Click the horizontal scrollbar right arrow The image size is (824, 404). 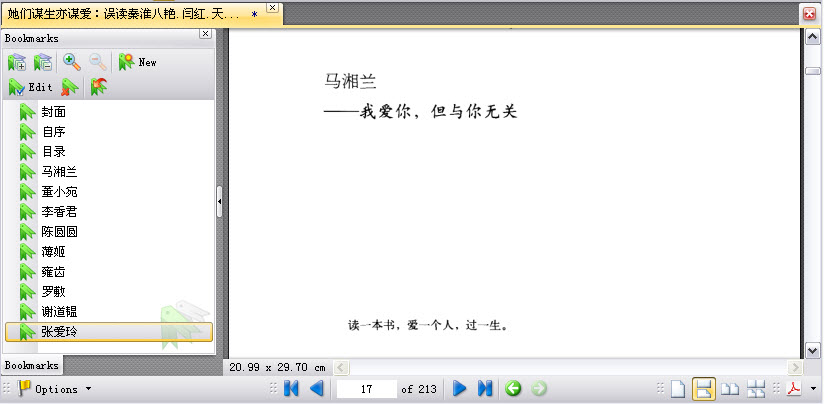click(x=795, y=367)
